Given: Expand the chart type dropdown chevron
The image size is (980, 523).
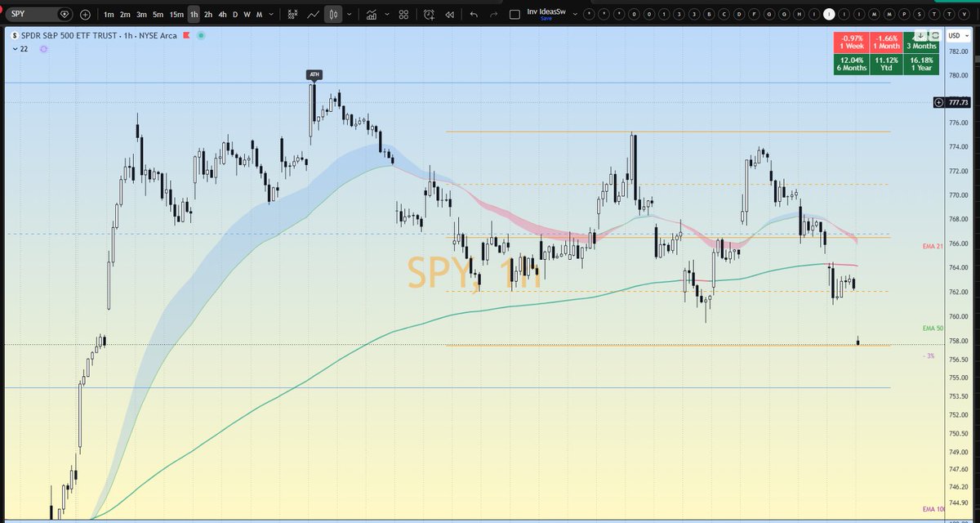Looking at the screenshot, I should (350, 15).
